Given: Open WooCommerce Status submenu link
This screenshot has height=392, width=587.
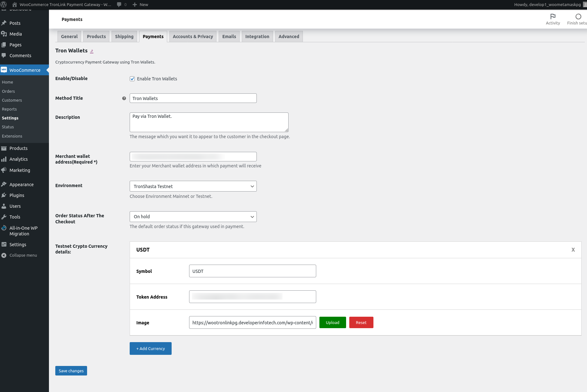Looking at the screenshot, I should (x=8, y=127).
